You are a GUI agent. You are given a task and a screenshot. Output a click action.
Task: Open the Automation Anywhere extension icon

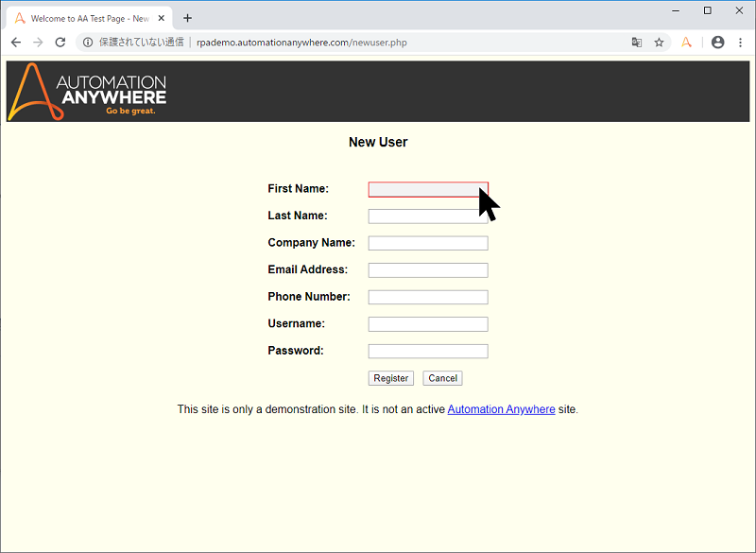click(x=686, y=43)
